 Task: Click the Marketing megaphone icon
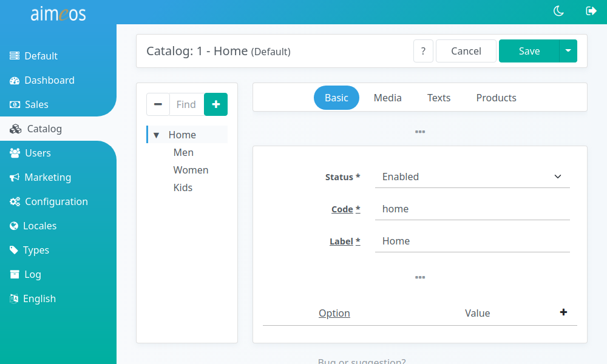click(x=15, y=178)
